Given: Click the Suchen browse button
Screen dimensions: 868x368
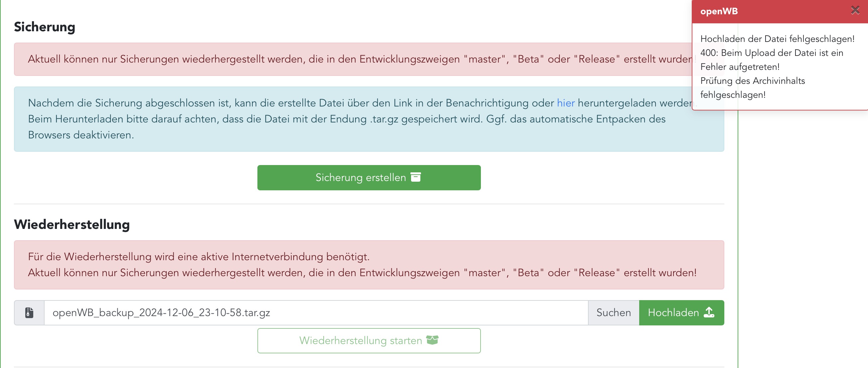Looking at the screenshot, I should pyautogui.click(x=613, y=312).
